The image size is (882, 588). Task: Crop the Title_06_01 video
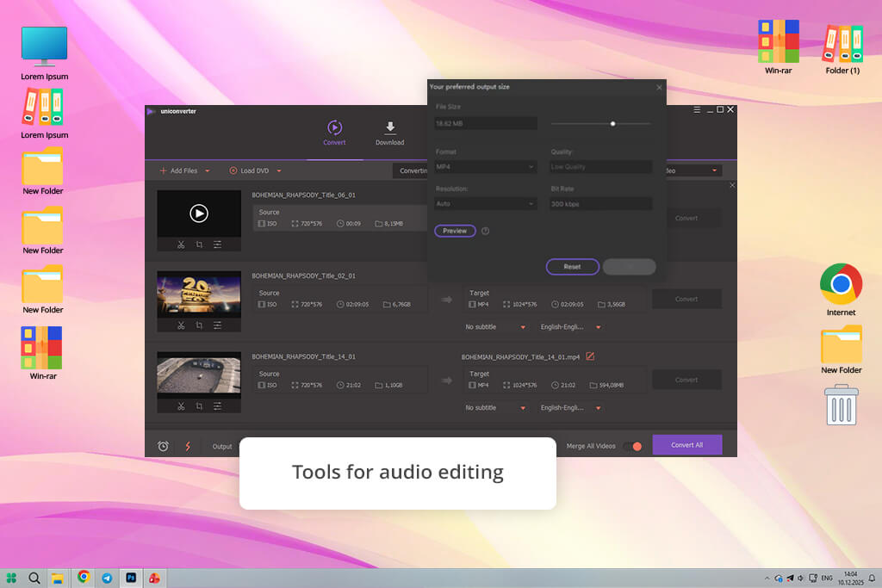[199, 244]
